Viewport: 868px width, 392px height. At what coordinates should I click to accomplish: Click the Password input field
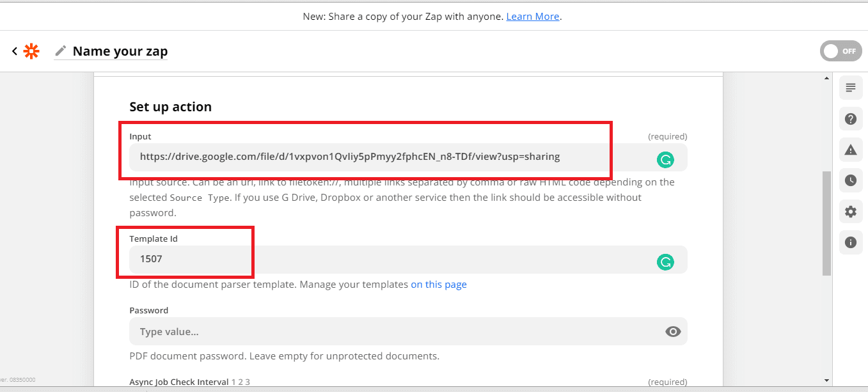click(384, 331)
